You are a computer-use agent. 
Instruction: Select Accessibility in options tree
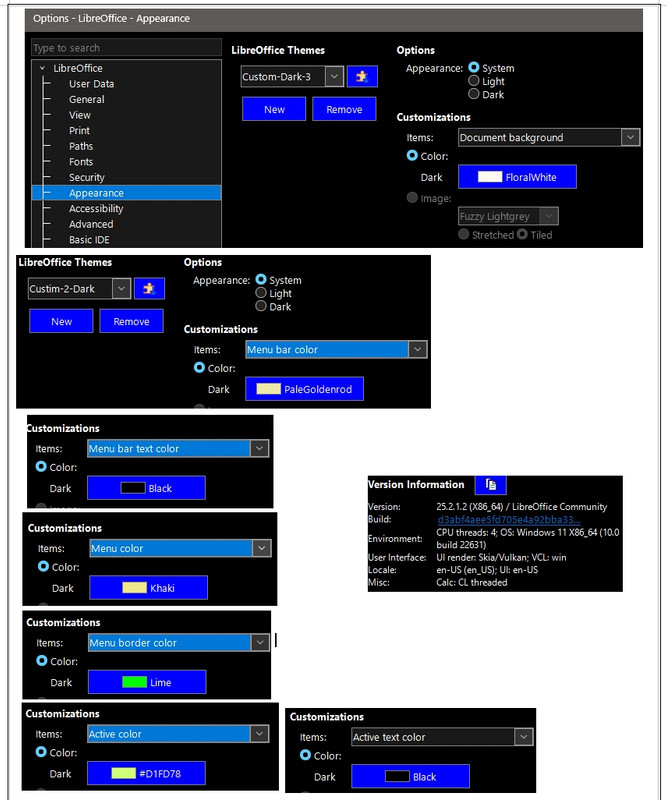click(x=96, y=209)
